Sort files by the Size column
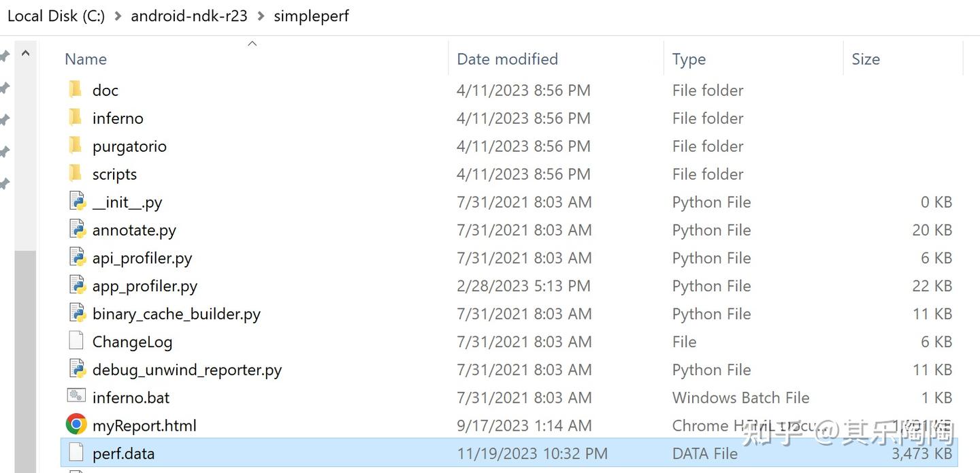 865,59
